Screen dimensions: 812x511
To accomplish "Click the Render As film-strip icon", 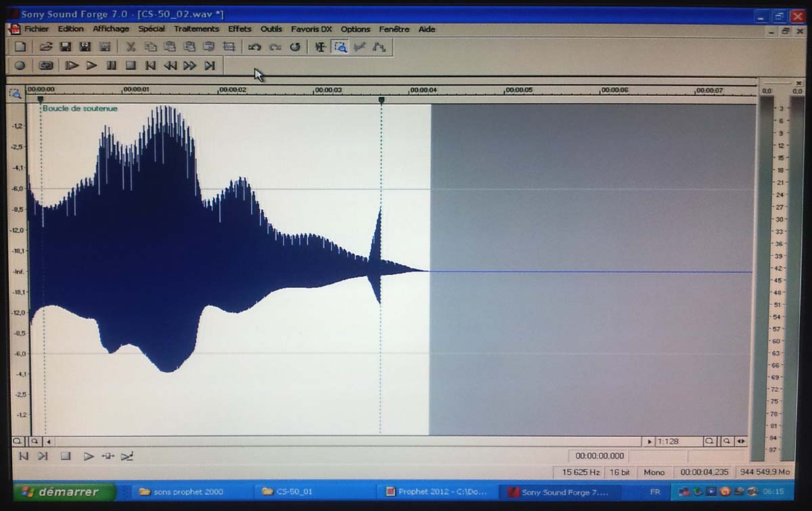I will (x=105, y=47).
